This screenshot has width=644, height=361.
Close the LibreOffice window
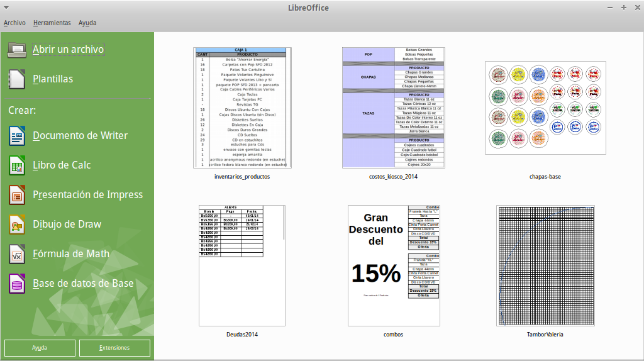pyautogui.click(x=638, y=8)
